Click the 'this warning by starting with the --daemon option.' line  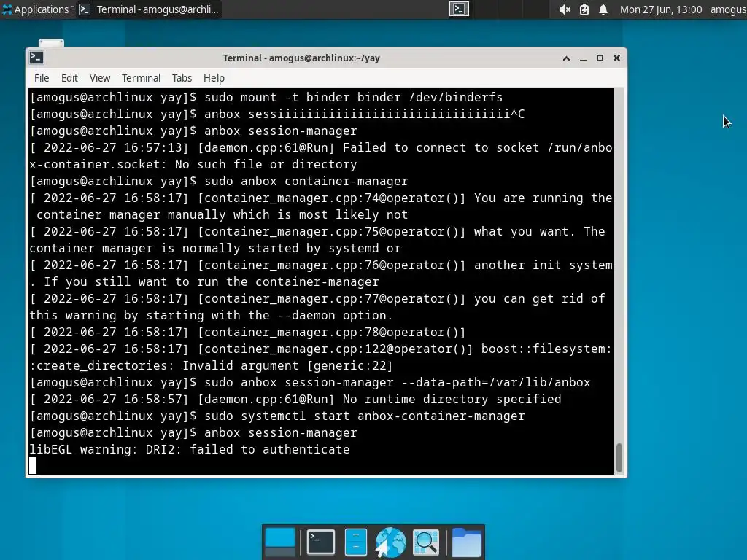pos(211,315)
